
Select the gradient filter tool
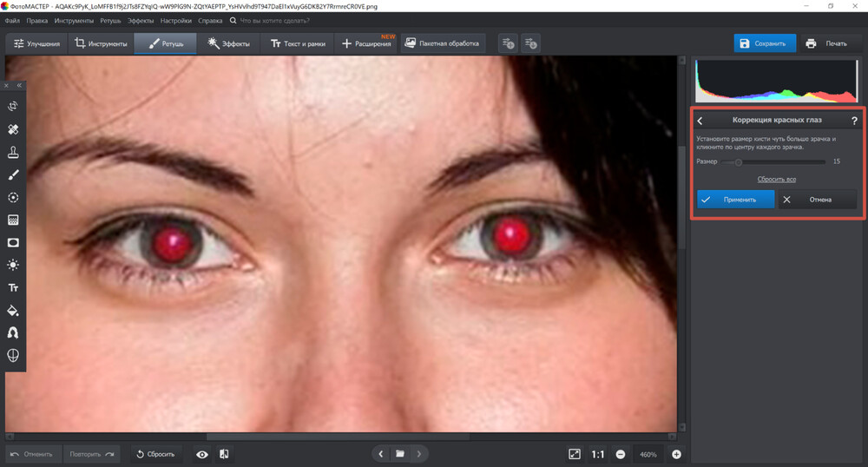(x=14, y=220)
